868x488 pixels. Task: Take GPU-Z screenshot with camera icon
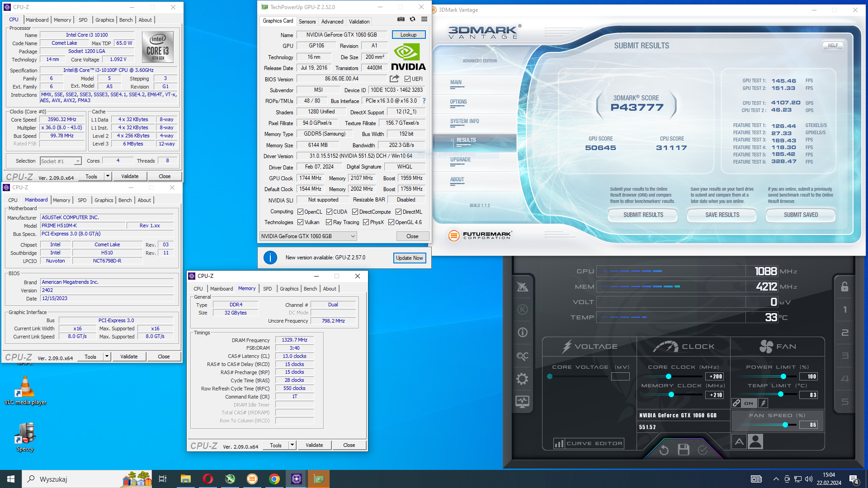tap(401, 19)
